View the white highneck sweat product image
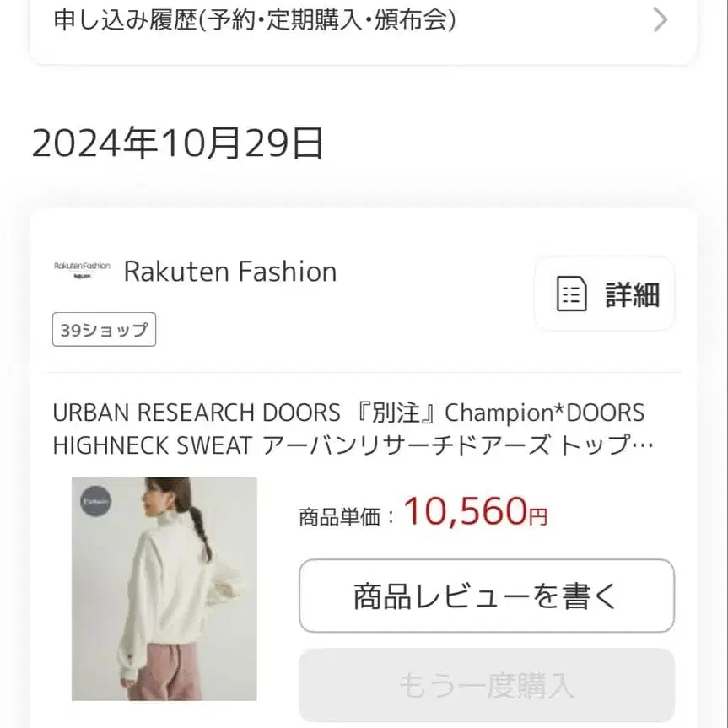 pyautogui.click(x=164, y=589)
